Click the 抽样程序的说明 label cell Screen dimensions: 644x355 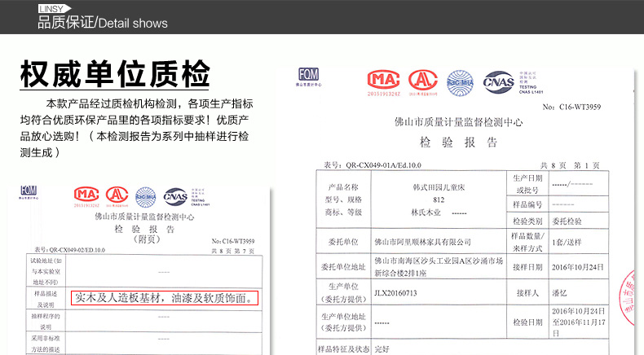[46, 322]
